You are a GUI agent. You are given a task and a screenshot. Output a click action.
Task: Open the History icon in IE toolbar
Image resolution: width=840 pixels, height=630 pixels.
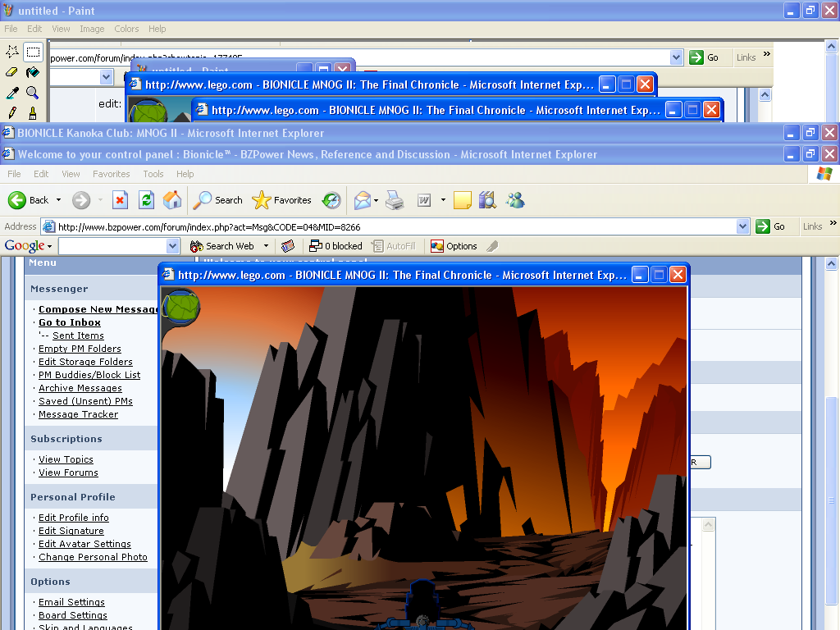click(x=331, y=200)
